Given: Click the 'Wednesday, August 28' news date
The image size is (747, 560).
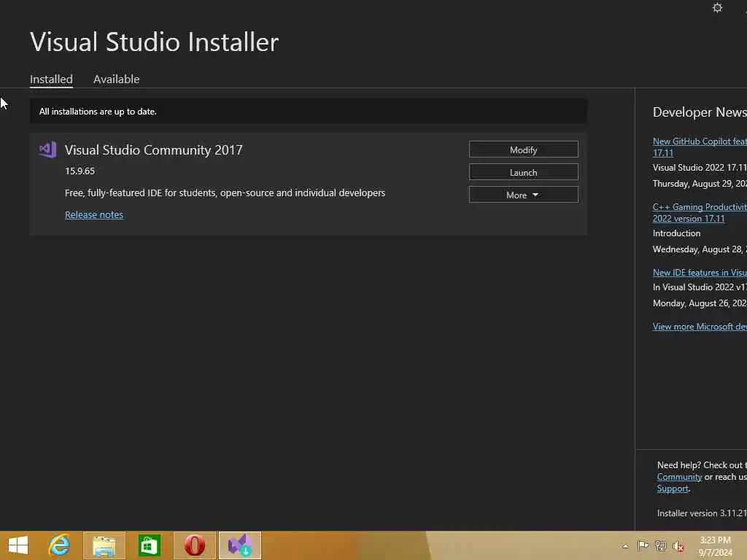Looking at the screenshot, I should coord(700,249).
